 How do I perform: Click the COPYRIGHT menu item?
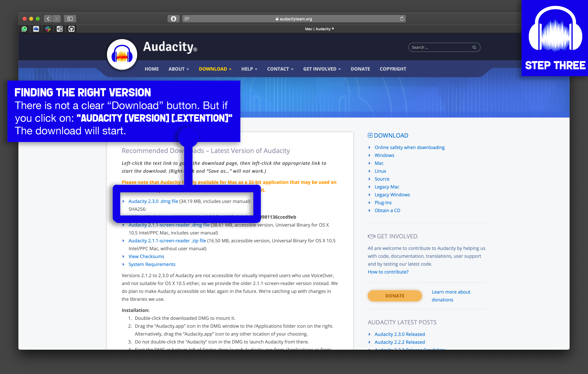pos(393,69)
